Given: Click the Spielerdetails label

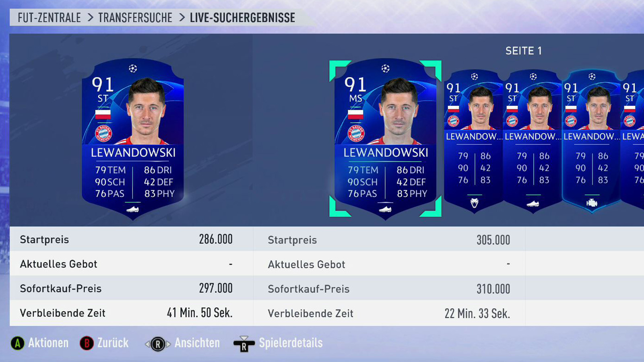Looking at the screenshot, I should coord(291,343).
